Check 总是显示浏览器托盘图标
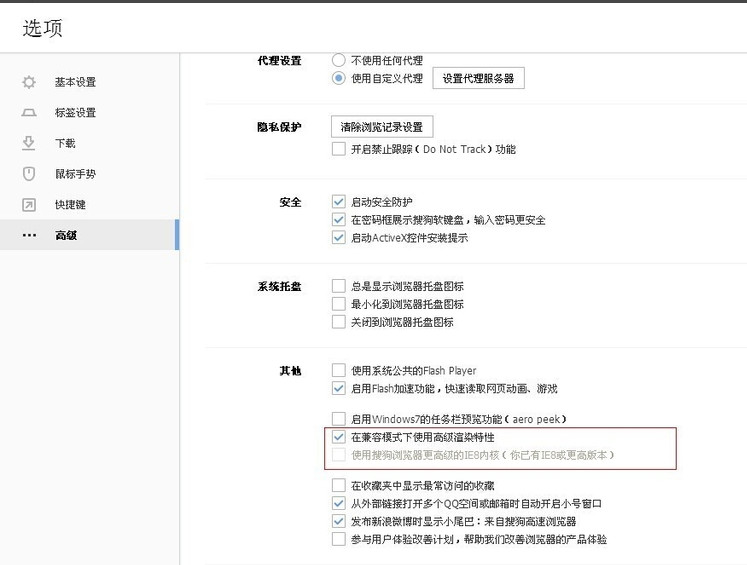The width and height of the screenshot is (747, 565). pyautogui.click(x=338, y=286)
